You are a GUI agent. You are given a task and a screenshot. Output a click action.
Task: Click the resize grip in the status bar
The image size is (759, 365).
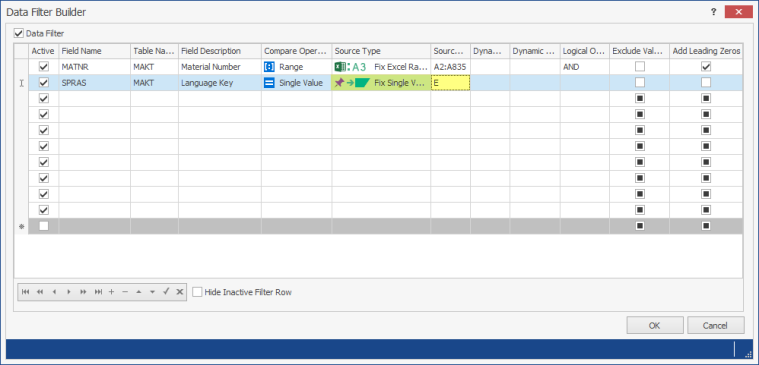[747, 354]
